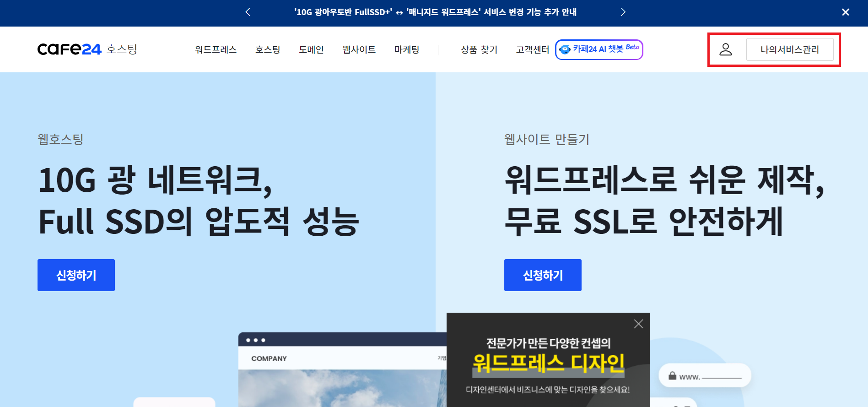868x407 pixels.
Task: Click 신청하기 under 웹호스팅
Action: tap(76, 275)
